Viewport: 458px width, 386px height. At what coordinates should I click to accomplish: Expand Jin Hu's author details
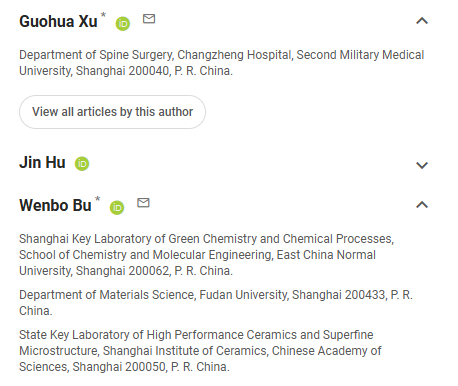coord(422,165)
